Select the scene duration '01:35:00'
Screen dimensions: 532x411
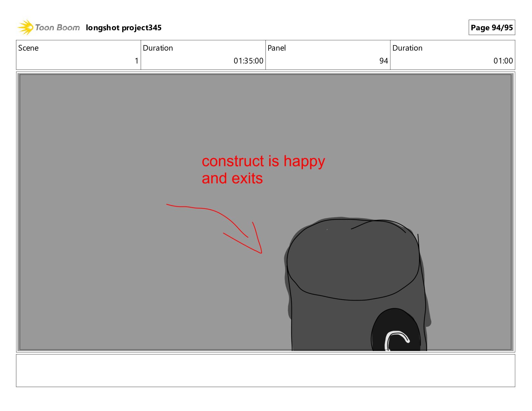click(x=248, y=61)
